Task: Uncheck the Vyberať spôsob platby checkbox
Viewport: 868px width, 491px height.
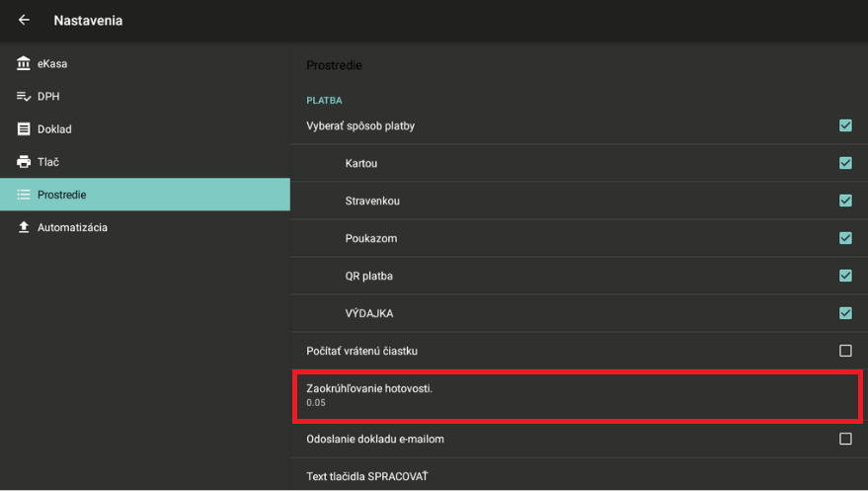Action: 845,125
